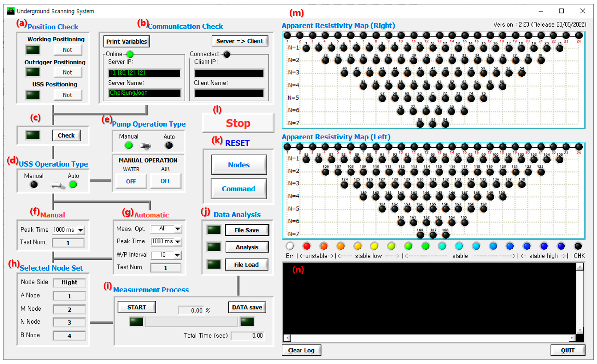Click the Underground Scanning System title icon
Screen dimensions: 597x364
tap(11, 11)
